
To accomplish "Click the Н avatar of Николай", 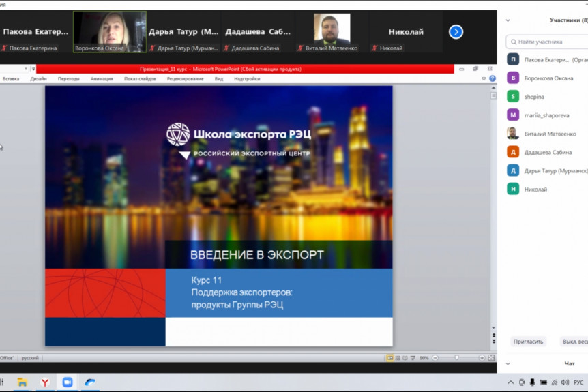I will click(513, 189).
